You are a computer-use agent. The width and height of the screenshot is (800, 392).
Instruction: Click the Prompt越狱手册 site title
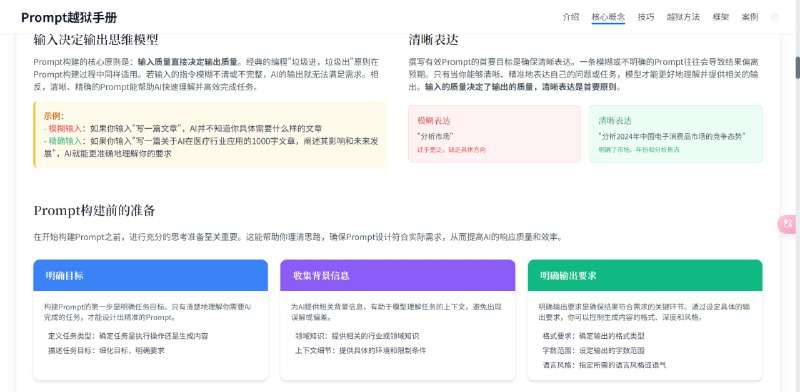click(69, 17)
